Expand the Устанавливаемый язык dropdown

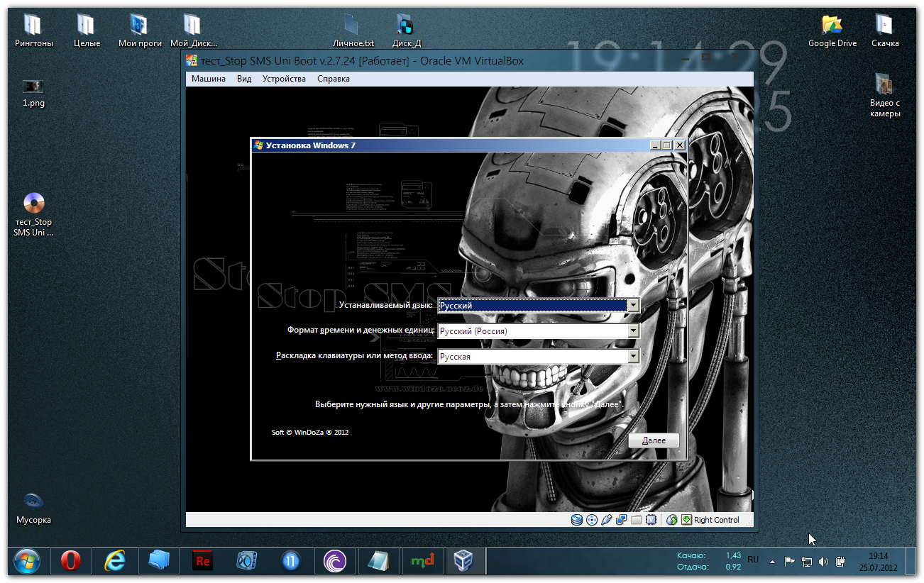tap(633, 306)
